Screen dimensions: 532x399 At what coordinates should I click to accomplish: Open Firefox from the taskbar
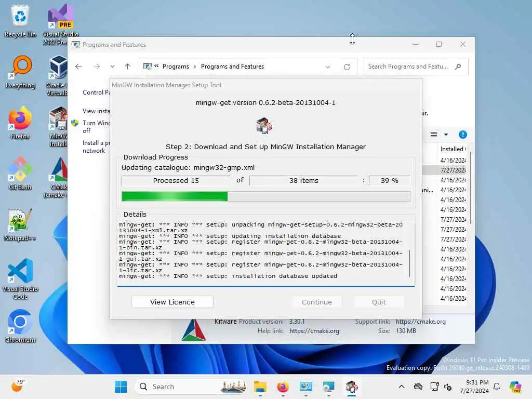tap(283, 387)
